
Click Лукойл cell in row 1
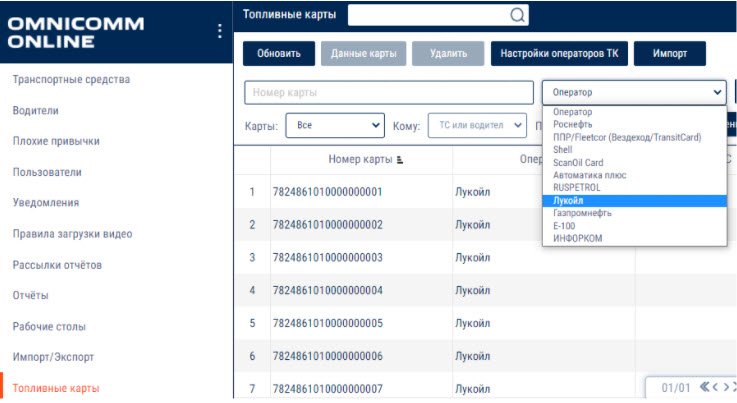472,192
